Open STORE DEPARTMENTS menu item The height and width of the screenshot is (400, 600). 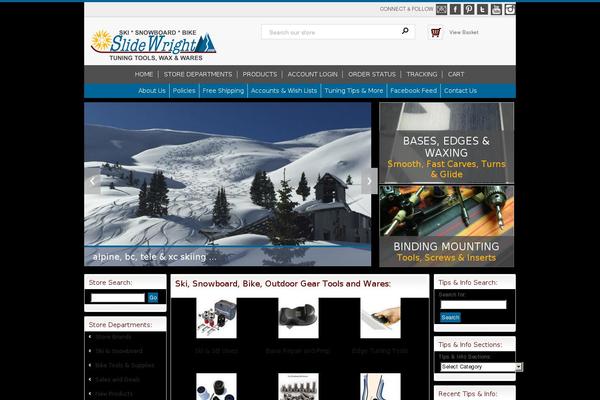coord(198,74)
